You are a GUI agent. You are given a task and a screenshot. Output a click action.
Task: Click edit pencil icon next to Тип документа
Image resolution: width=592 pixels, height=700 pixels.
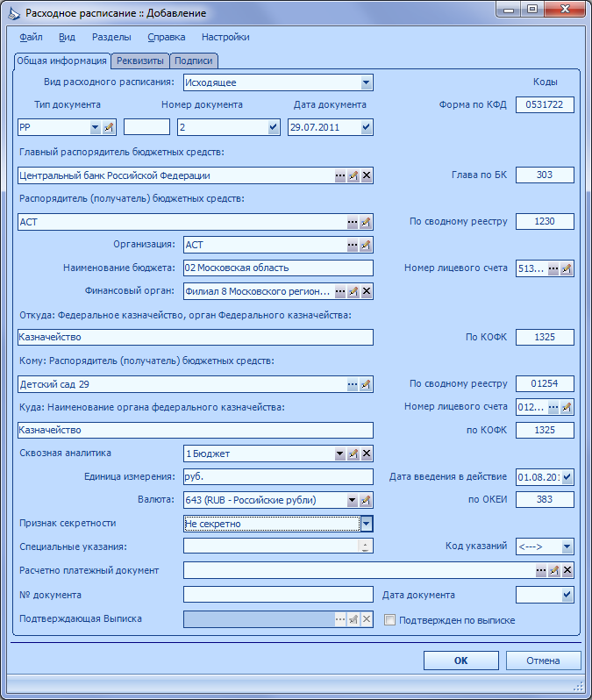point(109,127)
